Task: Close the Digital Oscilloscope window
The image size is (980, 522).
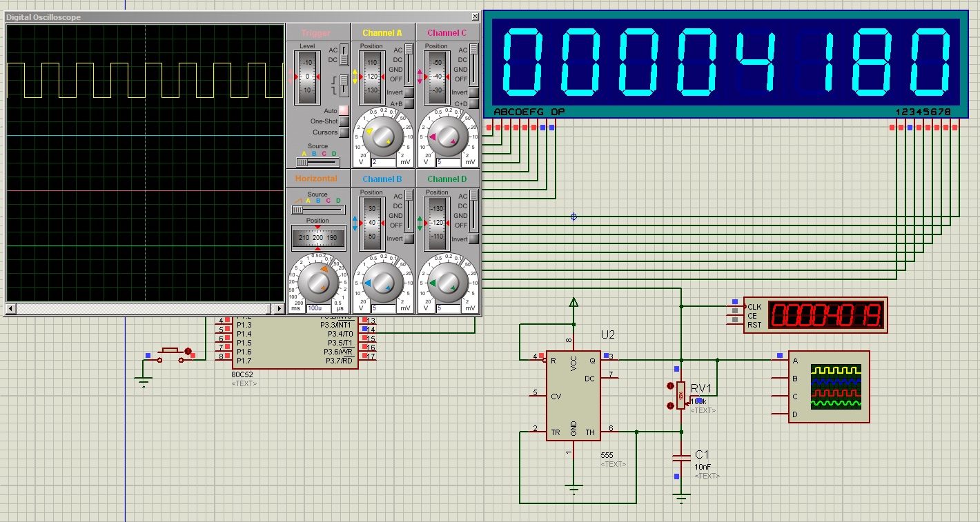Action: [x=475, y=17]
